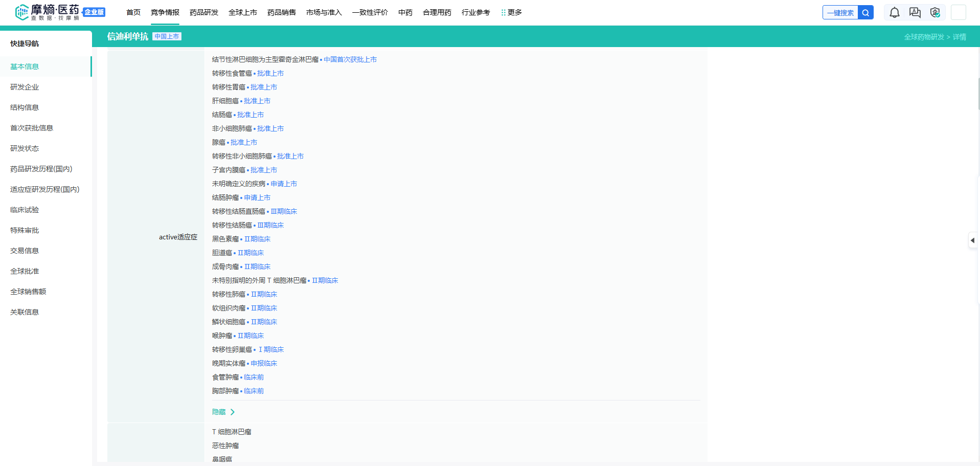Viewport: 980px width, 466px height.
Task: Jump to 药品研发历程(国内) section
Action: [41, 169]
